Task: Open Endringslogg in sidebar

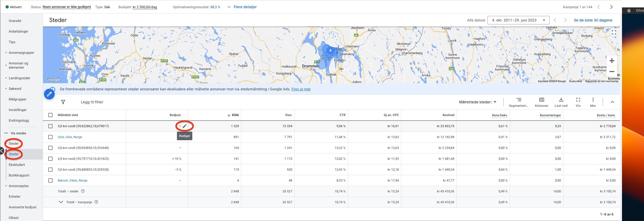Action: pyautogui.click(x=19, y=120)
